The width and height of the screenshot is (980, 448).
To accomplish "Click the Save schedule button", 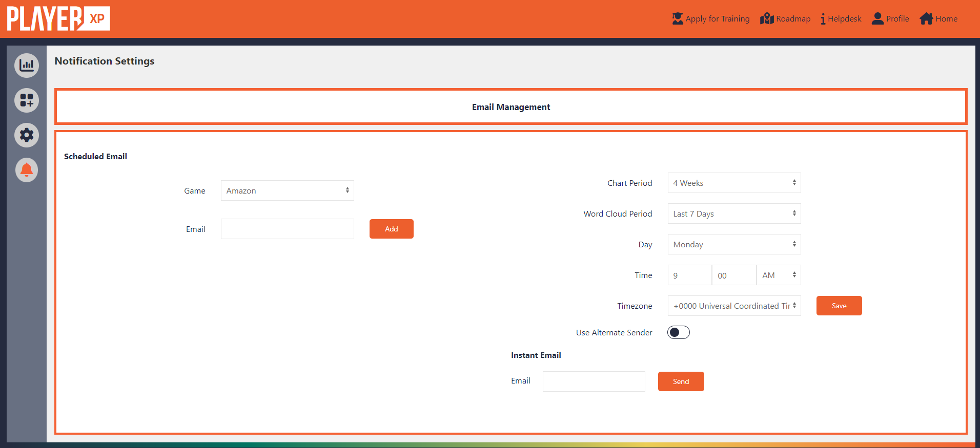I will click(839, 306).
